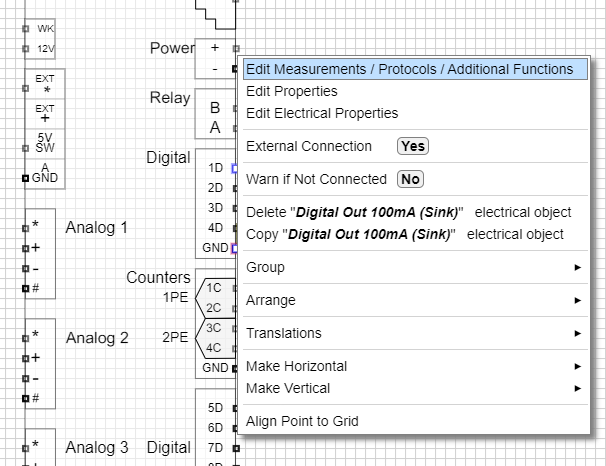Click the 2C counter pin label
606x466 pixels.
(213, 308)
